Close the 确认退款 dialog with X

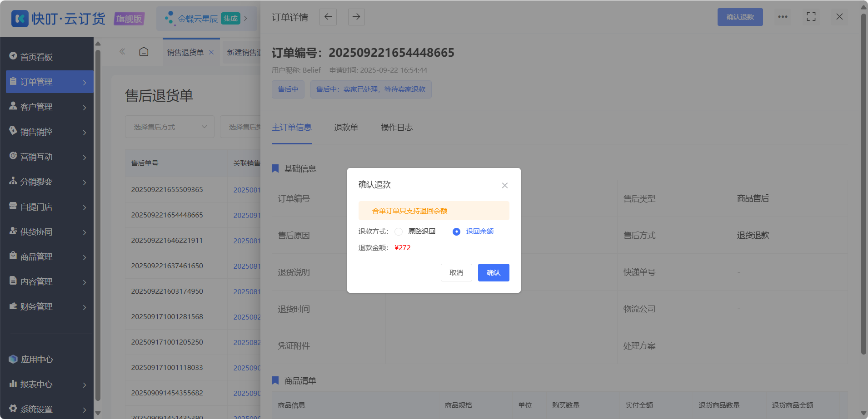coord(504,185)
